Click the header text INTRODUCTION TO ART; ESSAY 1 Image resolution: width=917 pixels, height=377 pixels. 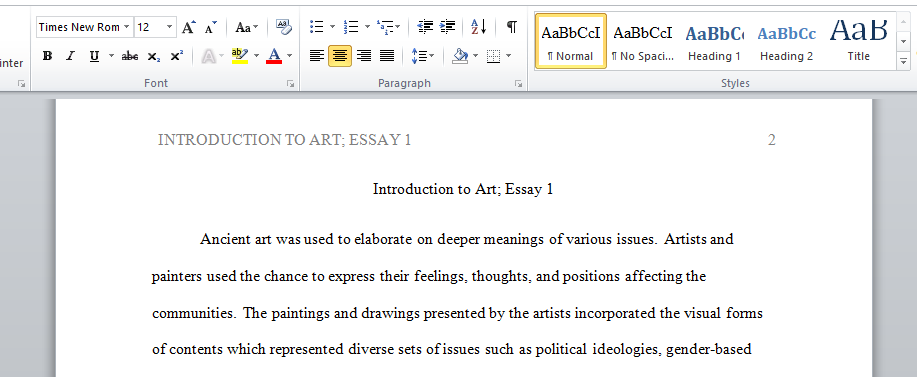point(284,140)
